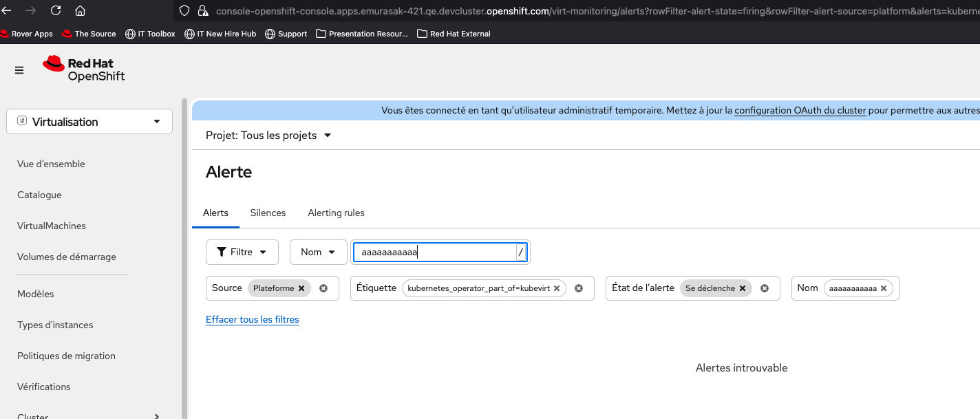Viewport: 980px width, 419px height.
Task: Remove the Plateforme source filter chip
Action: pyautogui.click(x=301, y=288)
